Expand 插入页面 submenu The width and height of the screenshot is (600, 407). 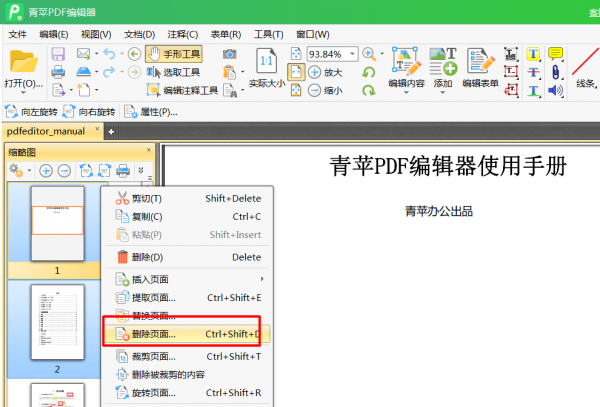tap(188, 279)
